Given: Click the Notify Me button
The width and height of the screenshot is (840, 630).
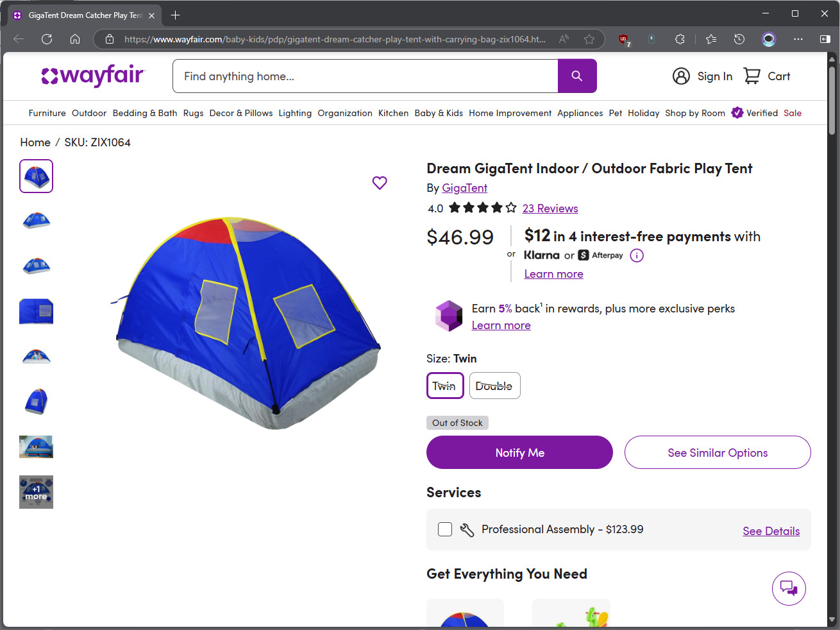Looking at the screenshot, I should (x=519, y=452).
